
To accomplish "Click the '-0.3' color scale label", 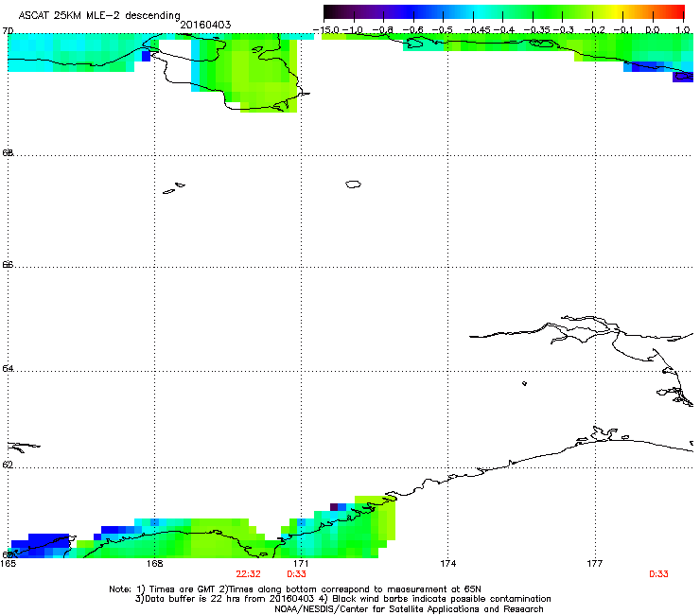I will point(564,30).
